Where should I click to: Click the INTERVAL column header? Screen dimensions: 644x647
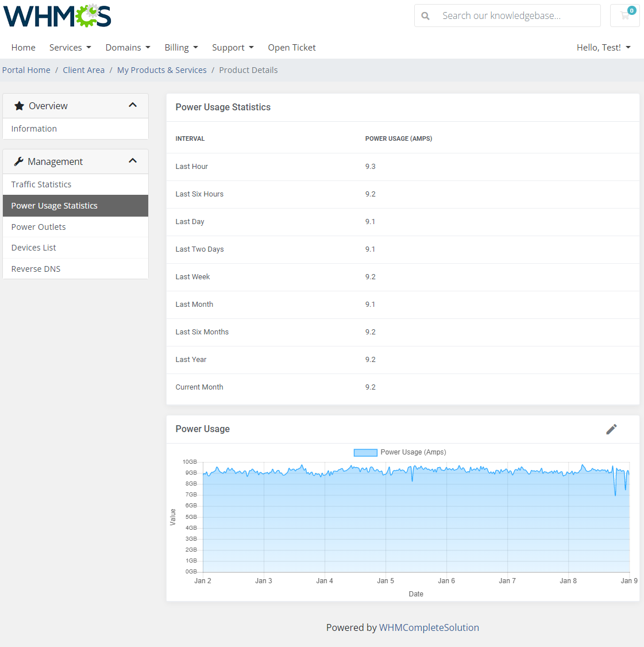click(x=190, y=138)
